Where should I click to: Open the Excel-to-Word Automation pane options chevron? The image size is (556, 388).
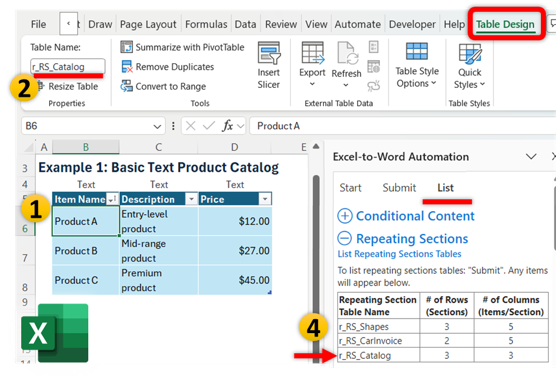tap(531, 156)
